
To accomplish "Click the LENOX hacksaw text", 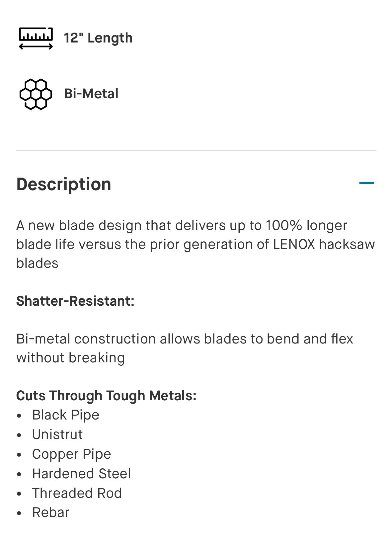I will pyautogui.click(x=324, y=244).
